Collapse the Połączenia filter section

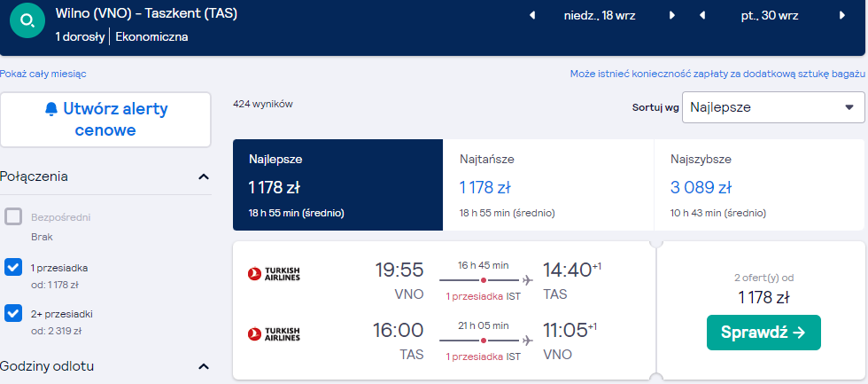point(204,176)
